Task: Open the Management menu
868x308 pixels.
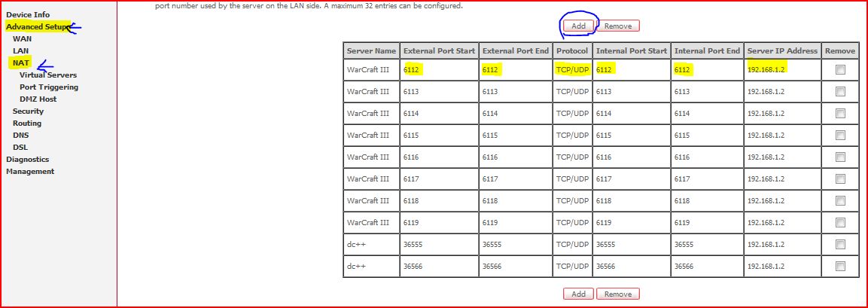Action: click(x=30, y=172)
